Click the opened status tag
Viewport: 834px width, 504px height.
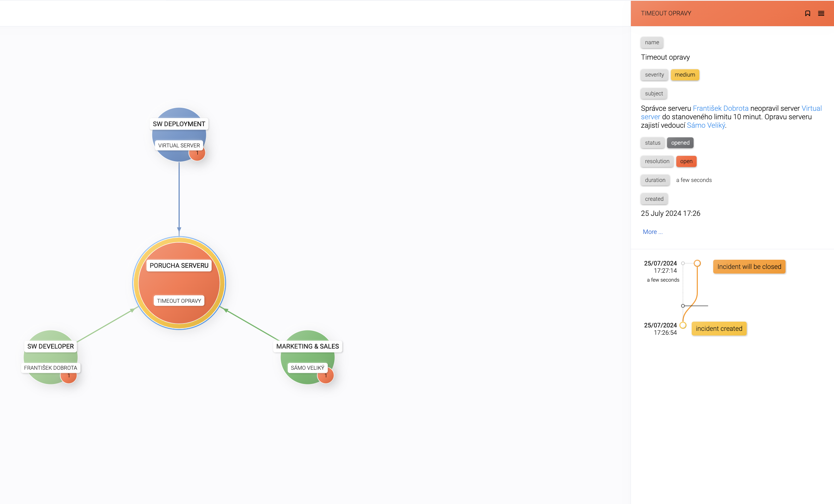point(680,143)
